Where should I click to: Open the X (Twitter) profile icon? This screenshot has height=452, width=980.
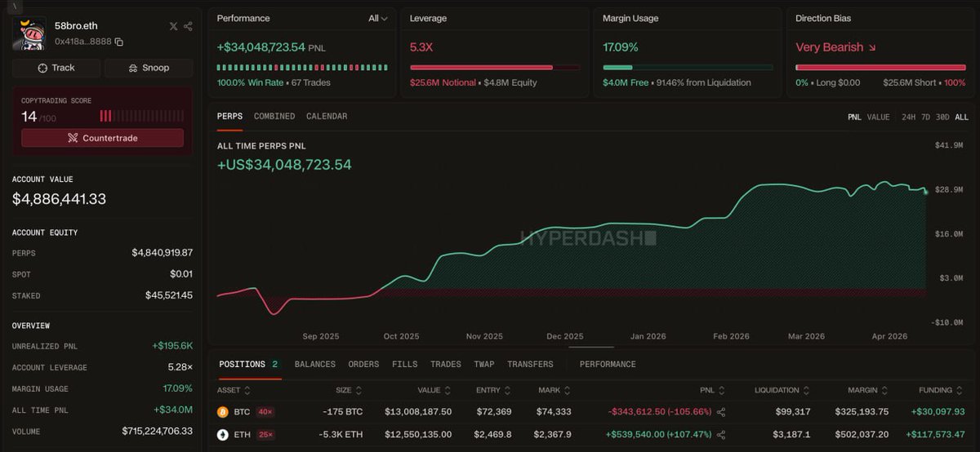[173, 26]
